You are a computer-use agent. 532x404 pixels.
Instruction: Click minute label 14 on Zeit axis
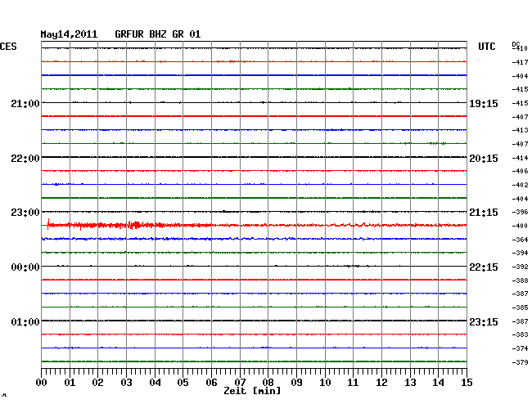coord(438,383)
